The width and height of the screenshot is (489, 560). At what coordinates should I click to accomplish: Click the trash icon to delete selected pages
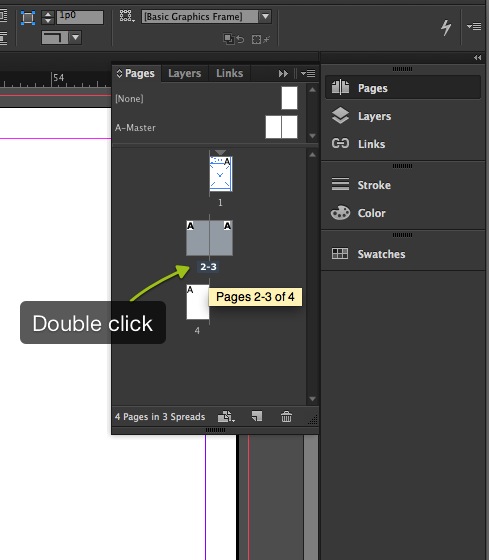pos(286,416)
